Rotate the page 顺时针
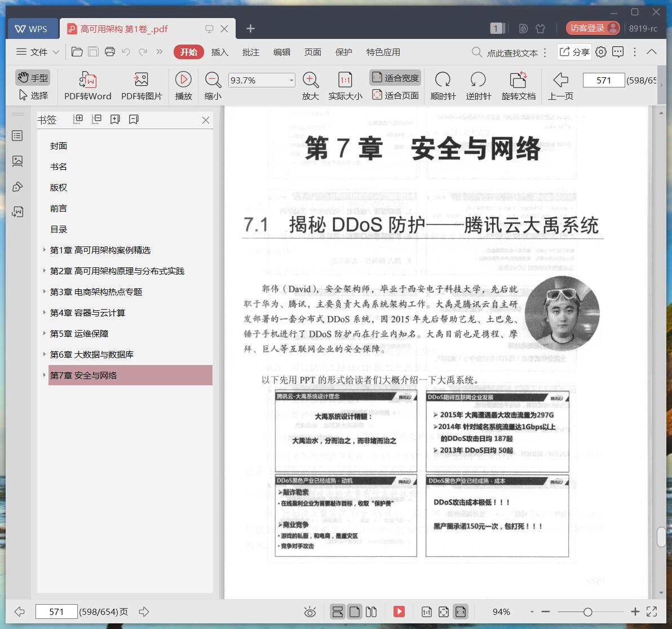The width and height of the screenshot is (672, 629). pos(443,86)
